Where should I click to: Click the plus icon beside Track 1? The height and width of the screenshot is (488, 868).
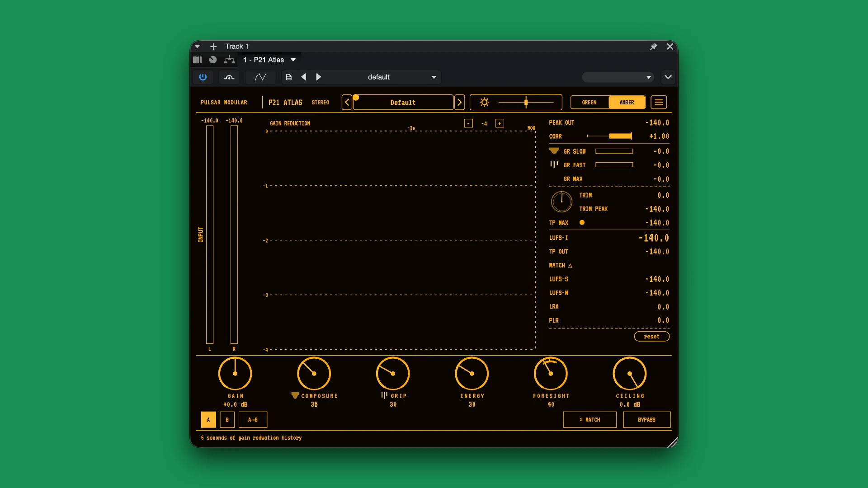point(213,47)
